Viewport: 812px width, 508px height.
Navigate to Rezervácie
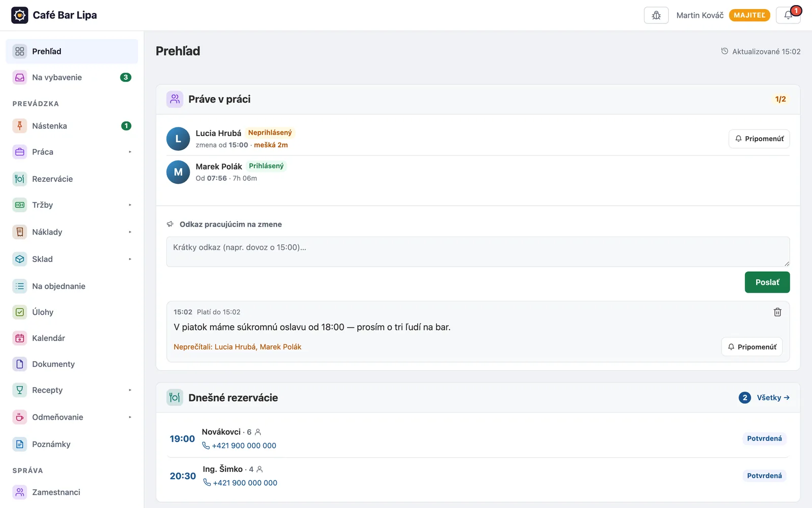(x=72, y=179)
